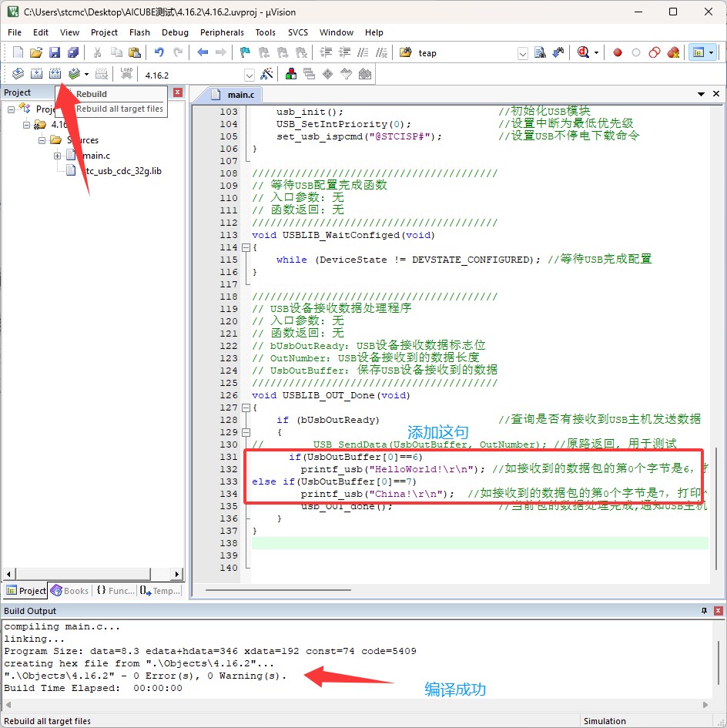Undo the last edit
This screenshot has width=727, height=728.
tap(159, 52)
